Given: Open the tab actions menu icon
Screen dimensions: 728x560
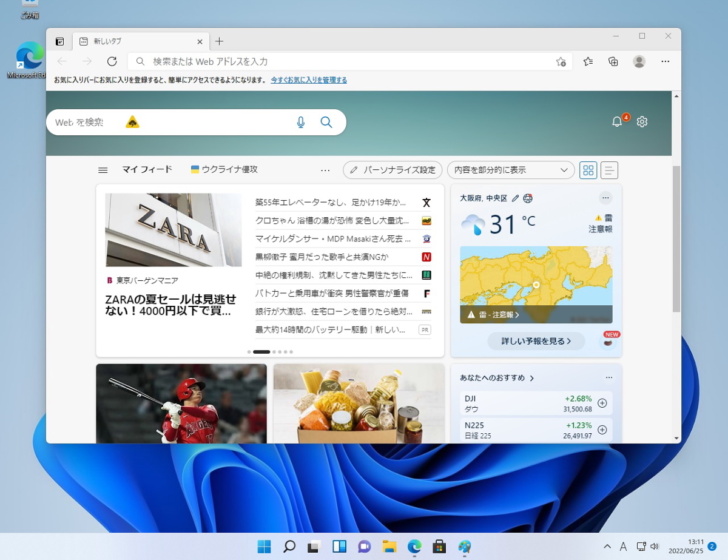Looking at the screenshot, I should coord(59,42).
